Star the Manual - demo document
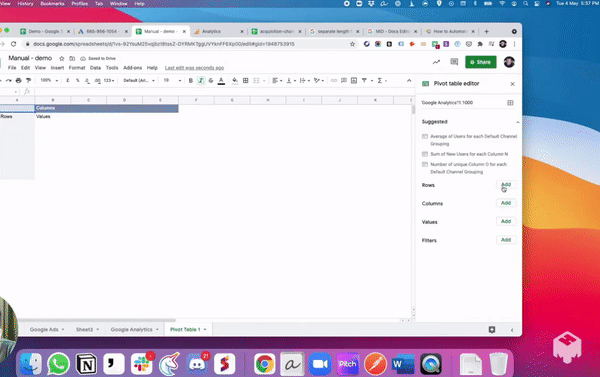Screen dimensions: 600x377 [62, 58]
